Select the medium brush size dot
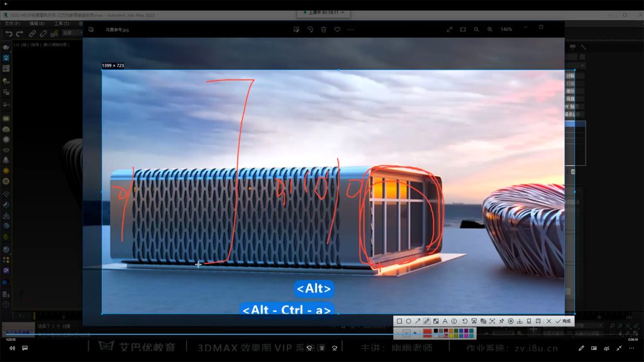The height and width of the screenshot is (362, 644). click(406, 332)
